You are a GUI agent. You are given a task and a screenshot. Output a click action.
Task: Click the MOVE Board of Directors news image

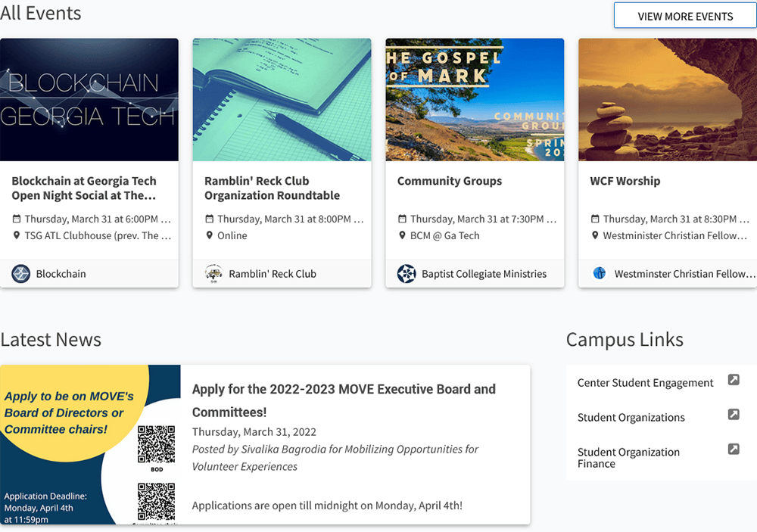coord(90,445)
